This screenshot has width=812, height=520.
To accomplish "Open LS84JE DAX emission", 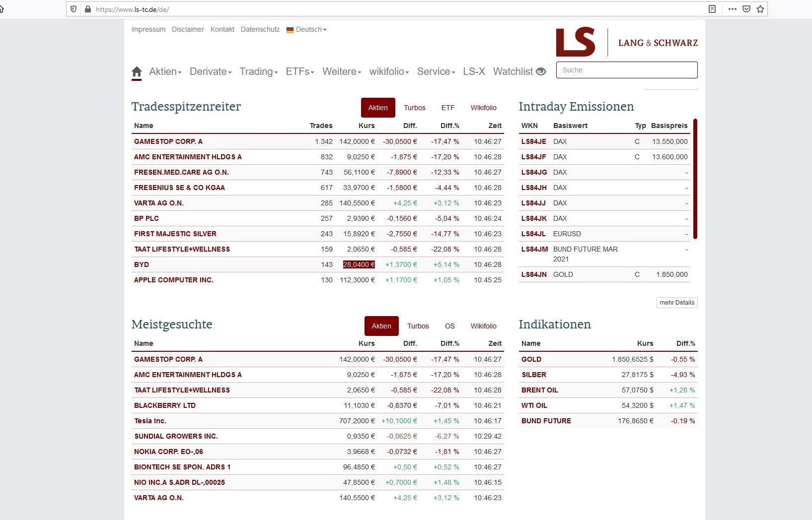I will pos(534,141).
